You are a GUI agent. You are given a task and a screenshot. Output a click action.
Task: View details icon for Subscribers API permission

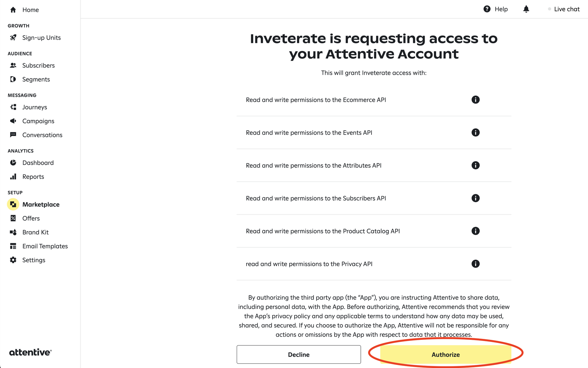(475, 198)
